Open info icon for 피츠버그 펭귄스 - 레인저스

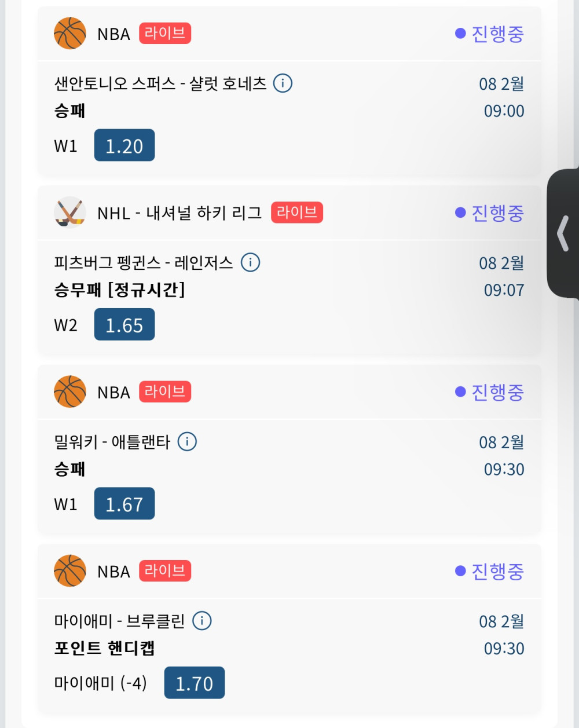pos(250,262)
